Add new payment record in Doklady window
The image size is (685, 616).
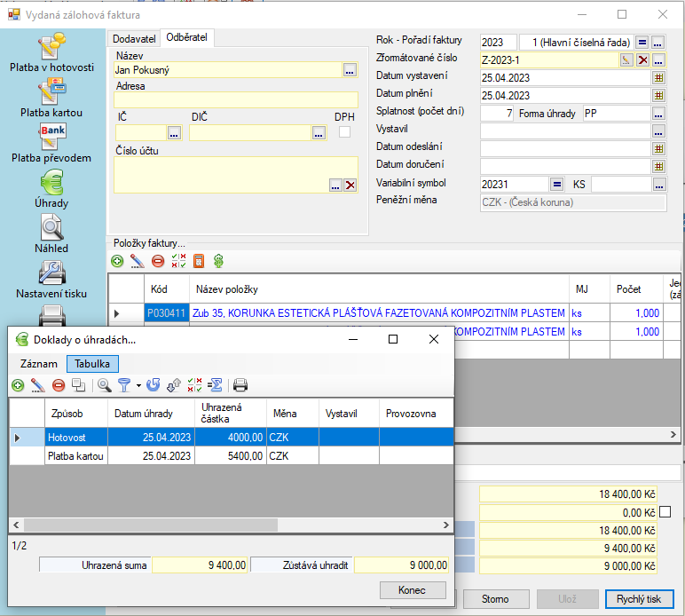coord(18,385)
